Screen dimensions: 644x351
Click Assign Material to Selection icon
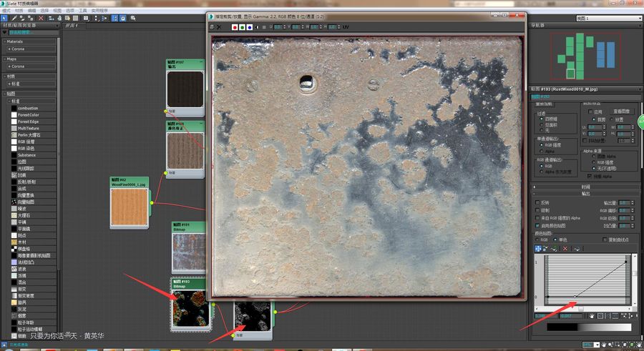[30, 18]
